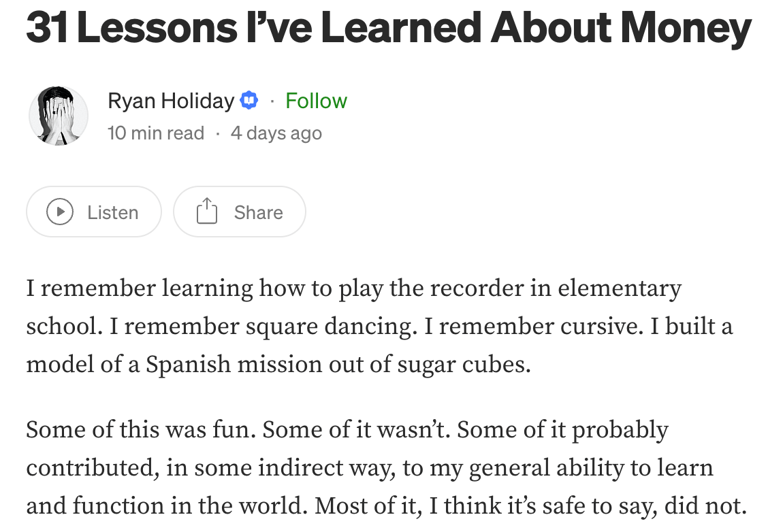Click the article title about 31 money lessons
Image resolution: width=768 pixels, height=532 pixels.
click(x=388, y=27)
